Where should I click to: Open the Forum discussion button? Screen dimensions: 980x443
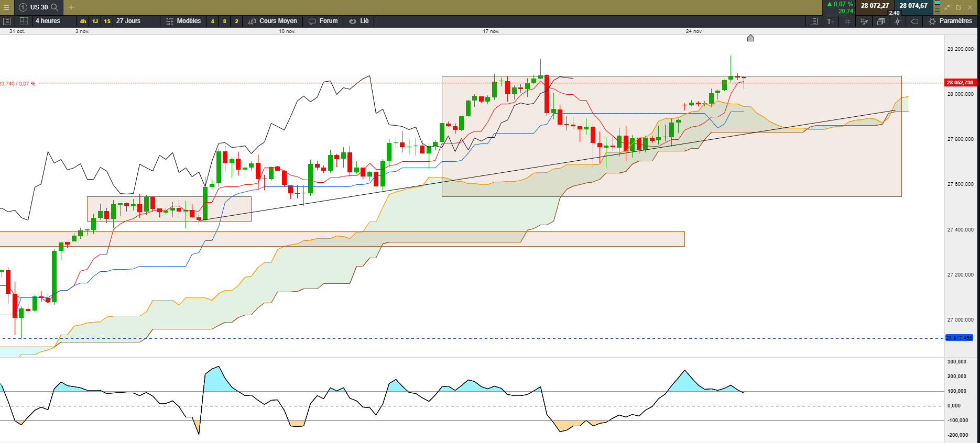[x=323, y=21]
